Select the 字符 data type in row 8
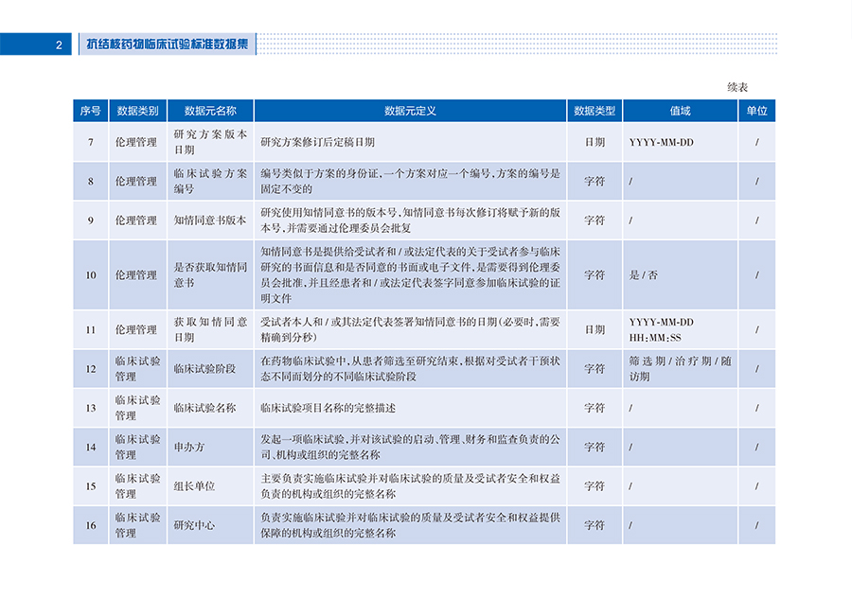Screen dimensions: 852x616 (595, 182)
